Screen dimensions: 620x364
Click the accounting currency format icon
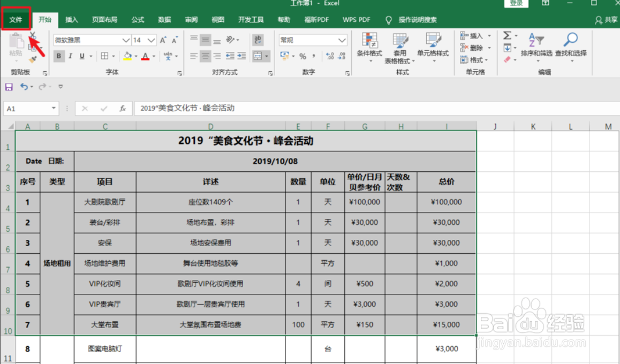284,56
